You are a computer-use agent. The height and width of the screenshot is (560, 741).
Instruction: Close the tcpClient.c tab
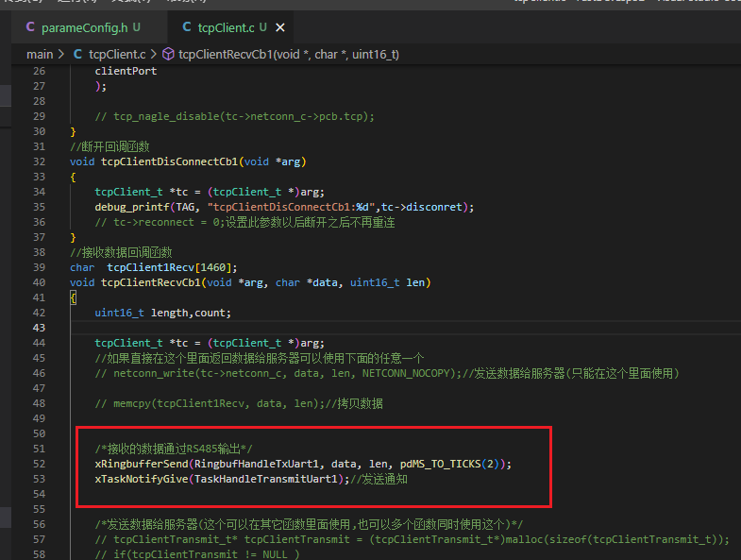[x=280, y=28]
